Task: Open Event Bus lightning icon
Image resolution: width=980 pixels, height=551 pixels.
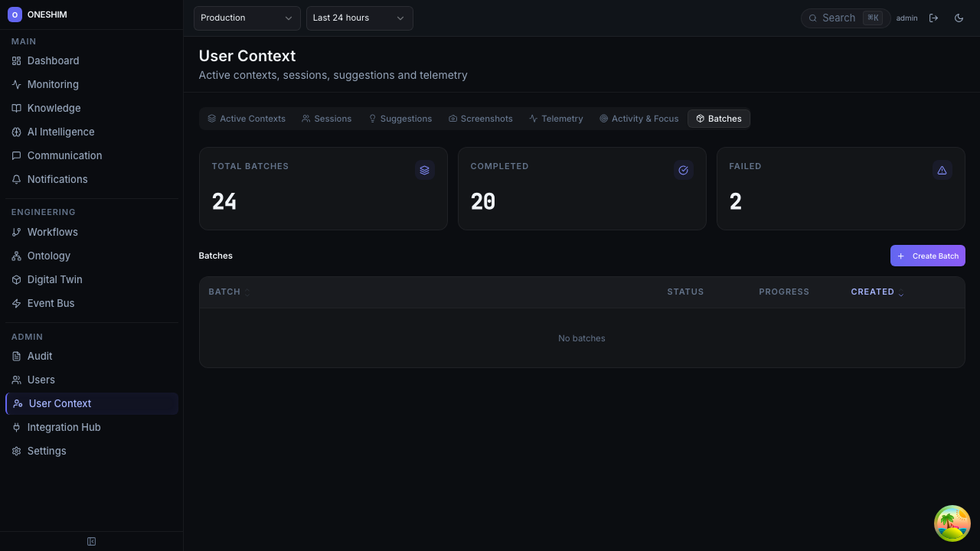Action: pos(16,303)
